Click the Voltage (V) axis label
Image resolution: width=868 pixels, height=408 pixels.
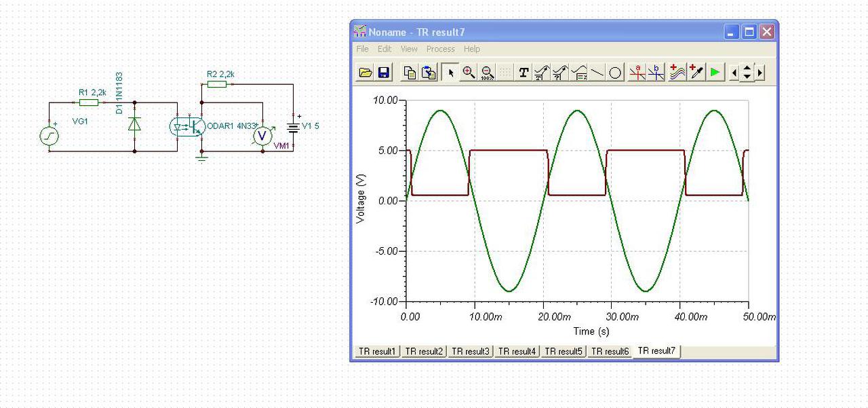(361, 199)
